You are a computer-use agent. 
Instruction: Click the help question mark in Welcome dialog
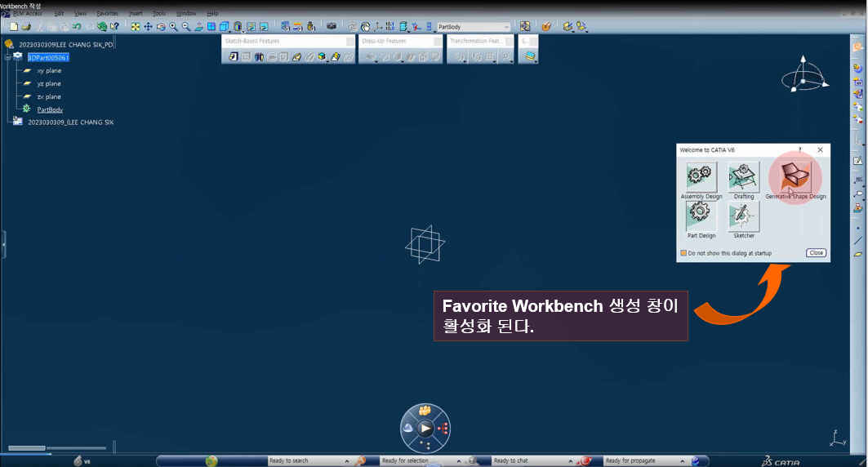(x=799, y=150)
